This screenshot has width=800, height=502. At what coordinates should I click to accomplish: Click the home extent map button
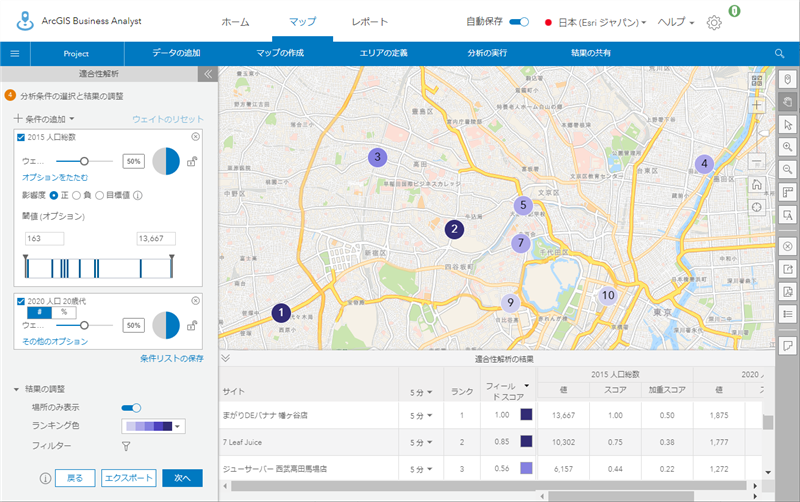757,184
